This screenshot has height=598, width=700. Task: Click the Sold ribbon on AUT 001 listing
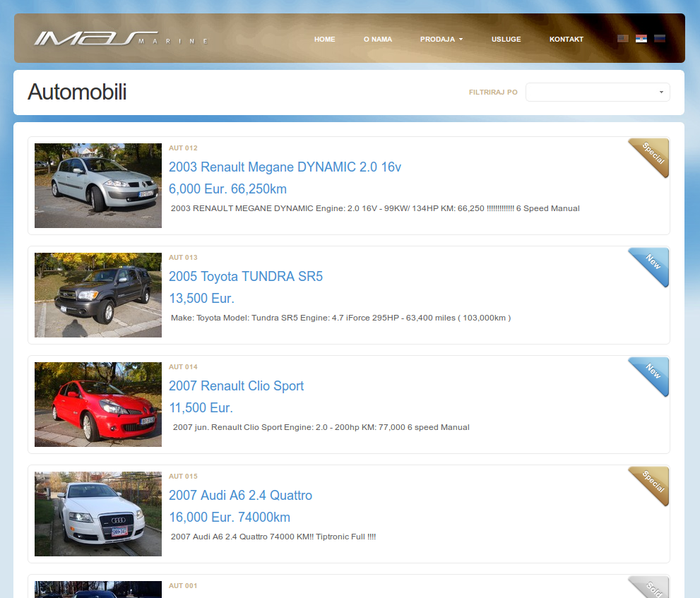click(x=651, y=587)
